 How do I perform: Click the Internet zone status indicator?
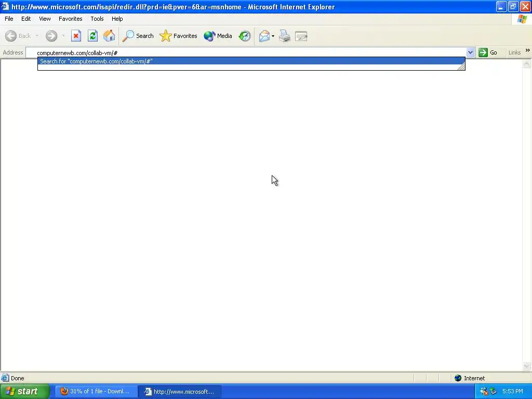point(470,378)
